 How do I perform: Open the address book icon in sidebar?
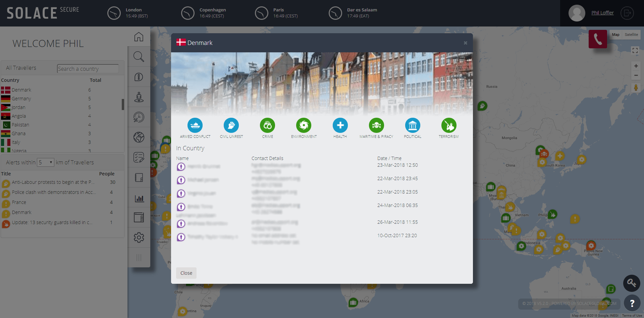point(139,177)
